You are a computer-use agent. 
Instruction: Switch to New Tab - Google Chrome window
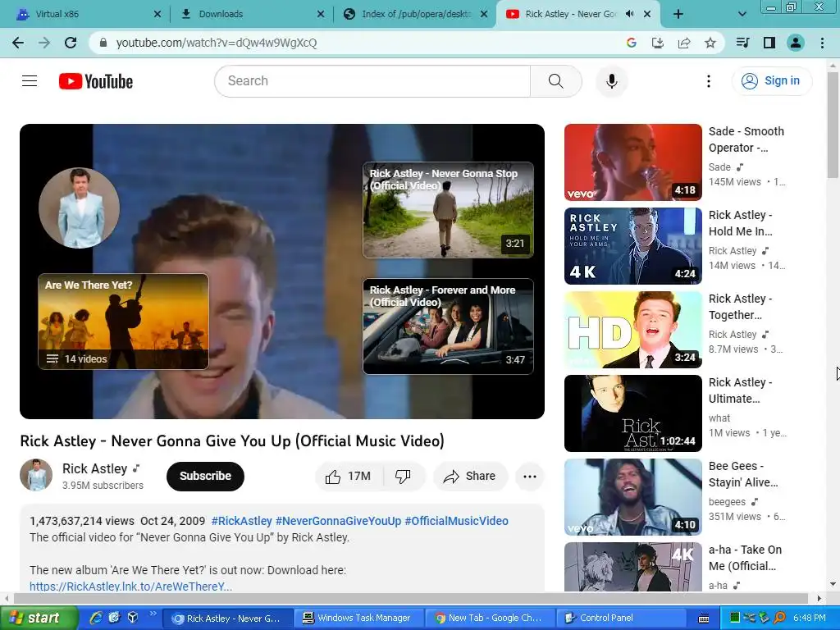(490, 618)
